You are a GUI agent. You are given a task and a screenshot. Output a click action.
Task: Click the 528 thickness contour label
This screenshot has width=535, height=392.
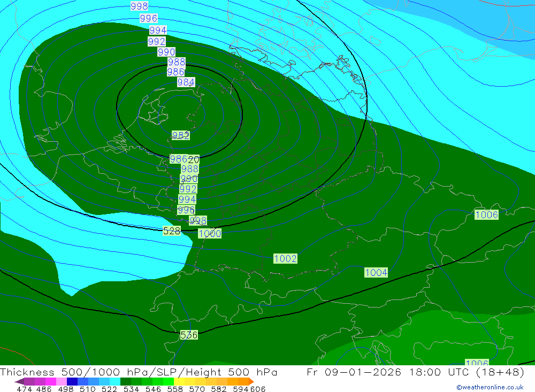(172, 231)
